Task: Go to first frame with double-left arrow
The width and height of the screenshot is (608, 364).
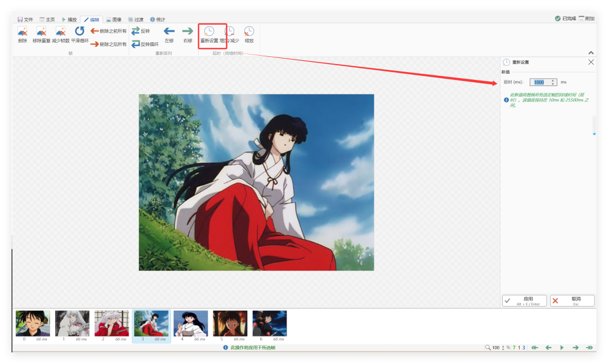Action: click(x=535, y=348)
